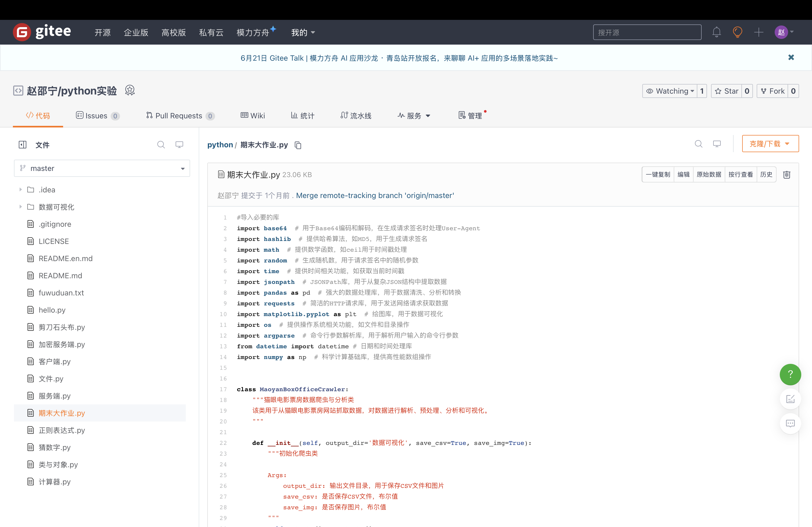
Task: Click the notification bell icon
Action: [716, 32]
